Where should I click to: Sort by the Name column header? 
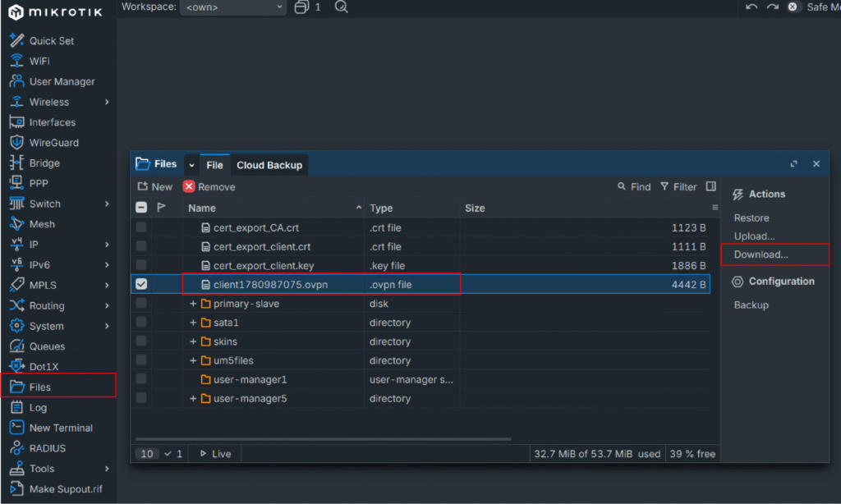[273, 208]
